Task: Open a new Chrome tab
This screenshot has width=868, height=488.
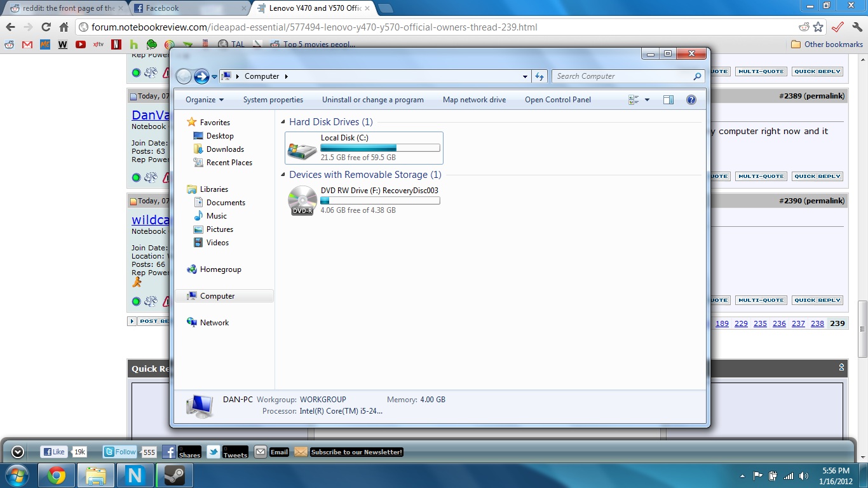Action: pos(386,8)
